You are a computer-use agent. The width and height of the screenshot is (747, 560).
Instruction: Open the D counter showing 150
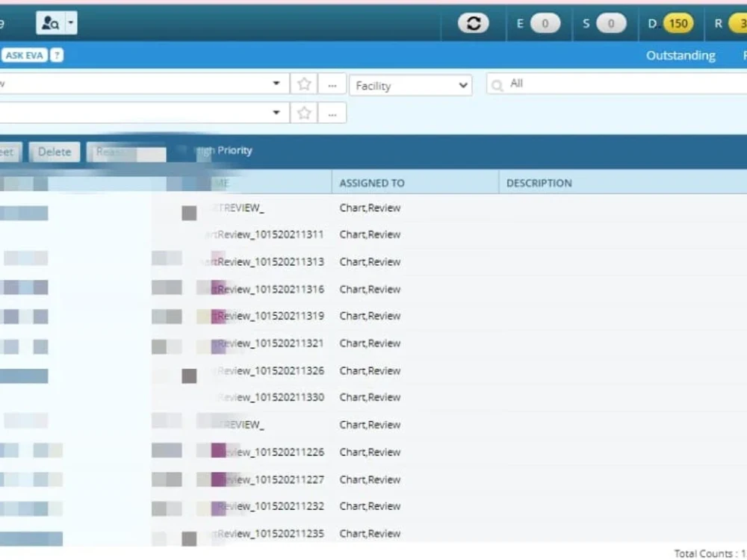678,23
